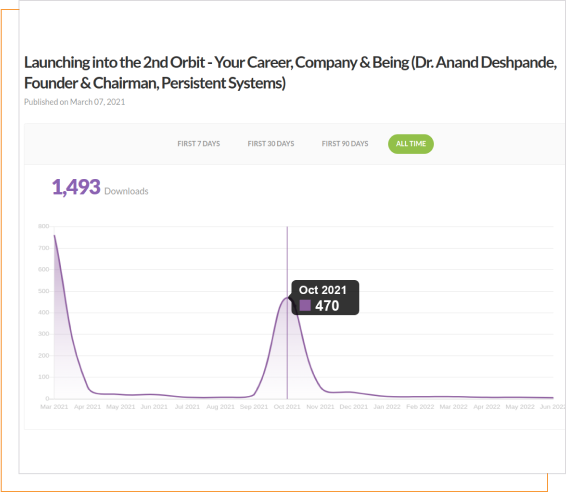The width and height of the screenshot is (566, 492).
Task: Click the Feb 2022 axis label
Action: [420, 406]
